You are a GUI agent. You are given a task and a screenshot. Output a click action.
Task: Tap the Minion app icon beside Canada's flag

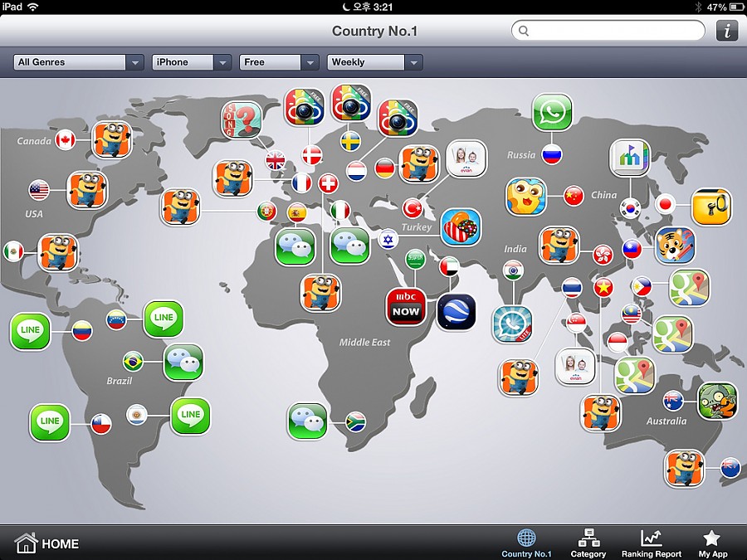pos(111,140)
